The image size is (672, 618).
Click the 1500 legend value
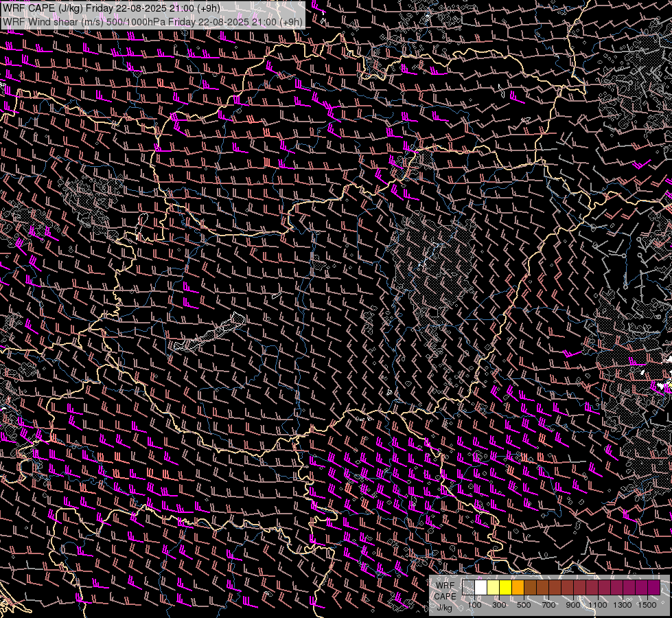click(647, 605)
